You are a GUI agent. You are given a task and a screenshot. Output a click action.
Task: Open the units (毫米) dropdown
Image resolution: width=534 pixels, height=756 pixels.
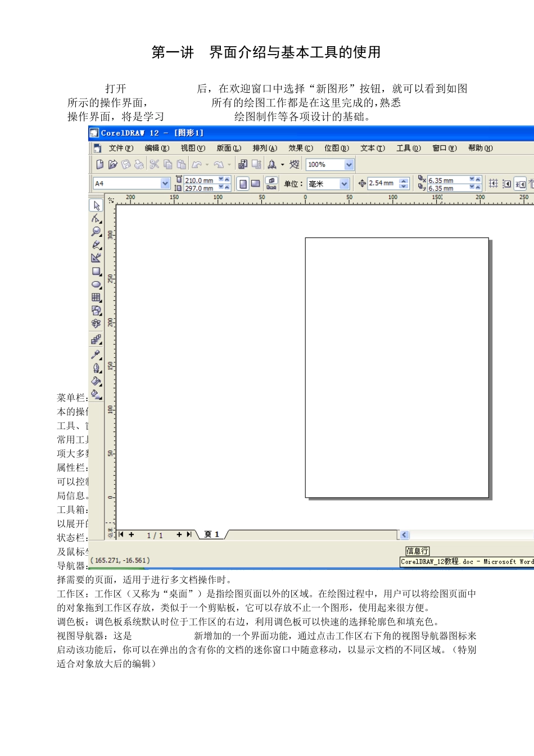click(344, 184)
